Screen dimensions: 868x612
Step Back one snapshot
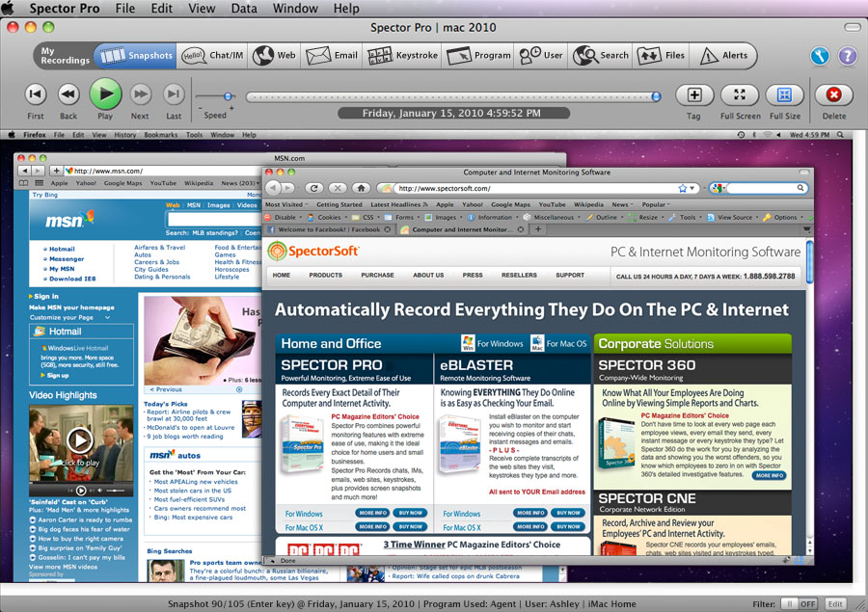68,94
